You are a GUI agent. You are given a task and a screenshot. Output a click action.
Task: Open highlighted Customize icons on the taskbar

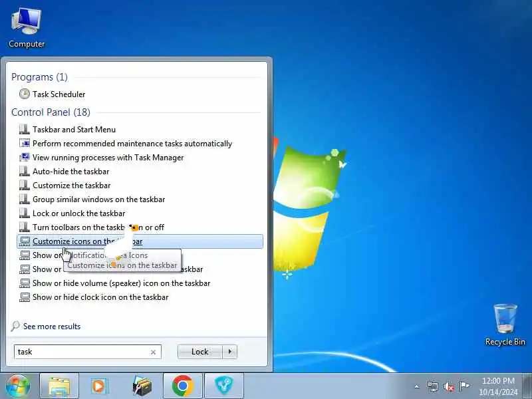tap(140, 241)
